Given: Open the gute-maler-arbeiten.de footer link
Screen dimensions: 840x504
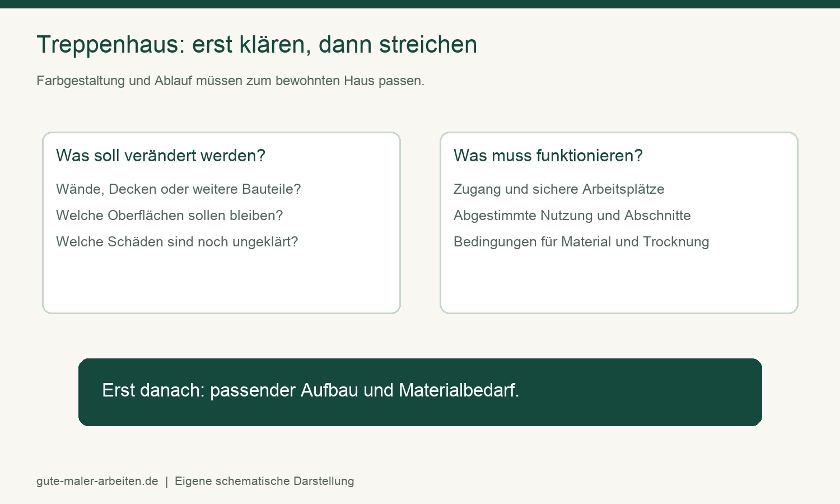Looking at the screenshot, I should 97,481.
